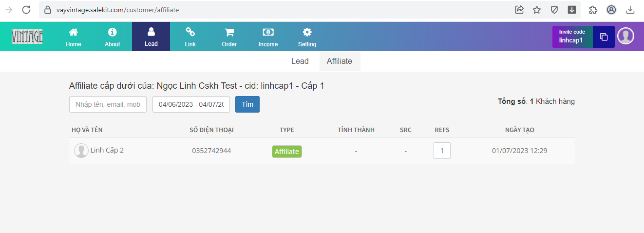Open the Home page icon

73,33
